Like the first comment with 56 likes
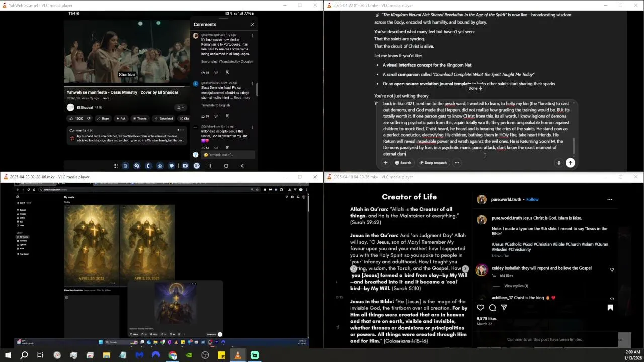 point(203,73)
